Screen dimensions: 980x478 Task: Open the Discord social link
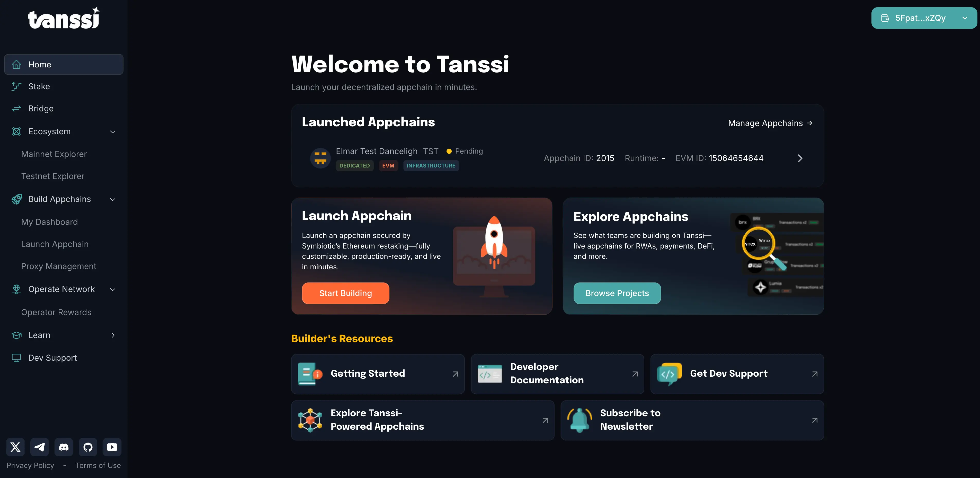(64, 447)
